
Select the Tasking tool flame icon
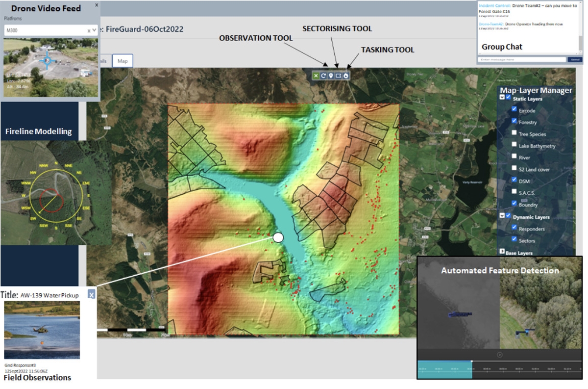click(346, 76)
